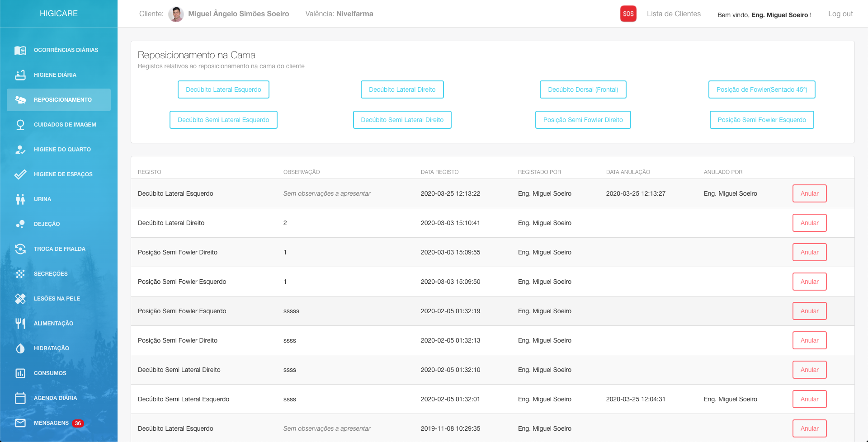
Task: Click the Mensagens envelope icon
Action: [x=20, y=423]
